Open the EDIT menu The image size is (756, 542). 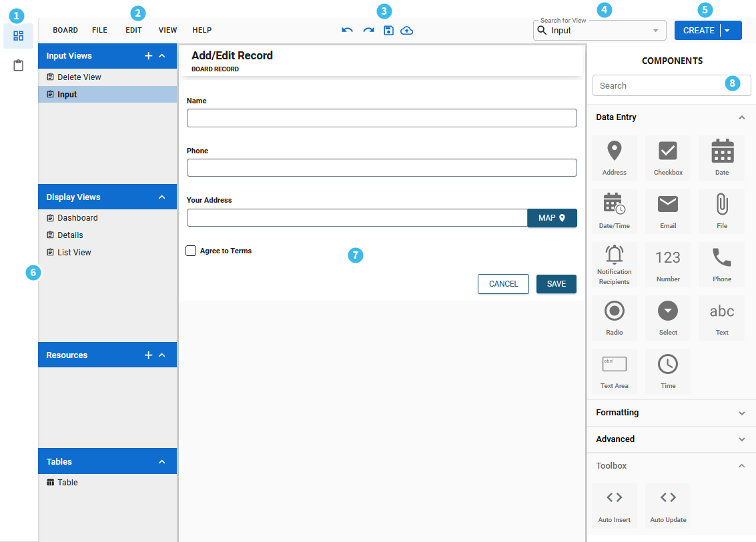click(x=133, y=31)
